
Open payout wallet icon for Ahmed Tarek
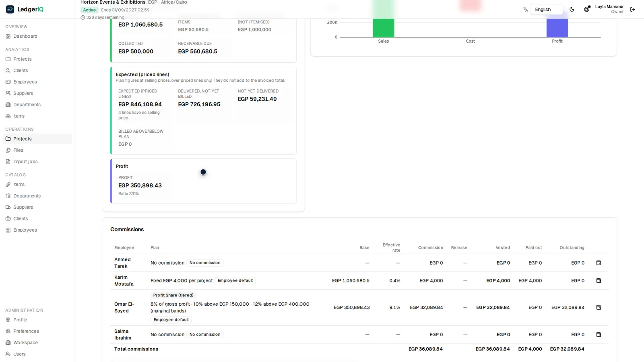pyautogui.click(x=599, y=263)
